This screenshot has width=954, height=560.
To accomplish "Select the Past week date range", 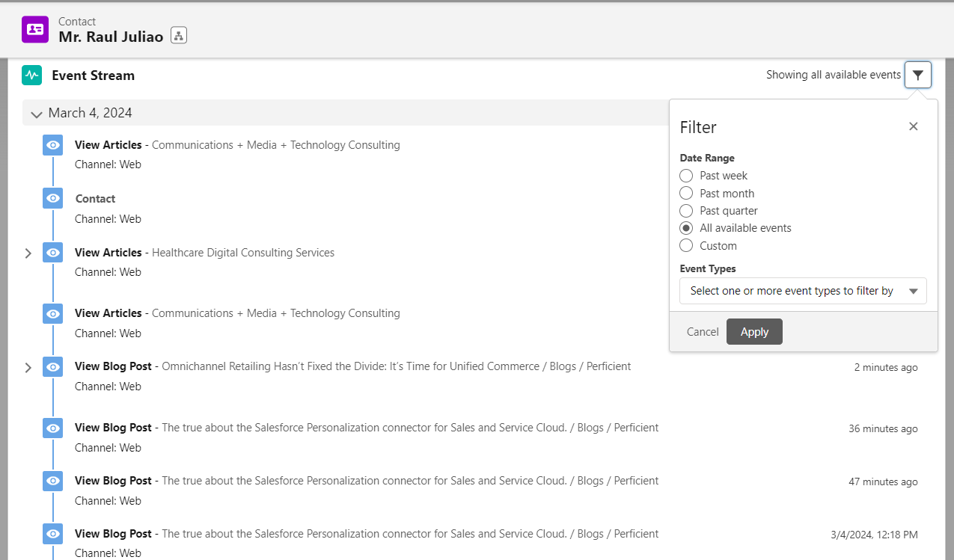I will [686, 175].
